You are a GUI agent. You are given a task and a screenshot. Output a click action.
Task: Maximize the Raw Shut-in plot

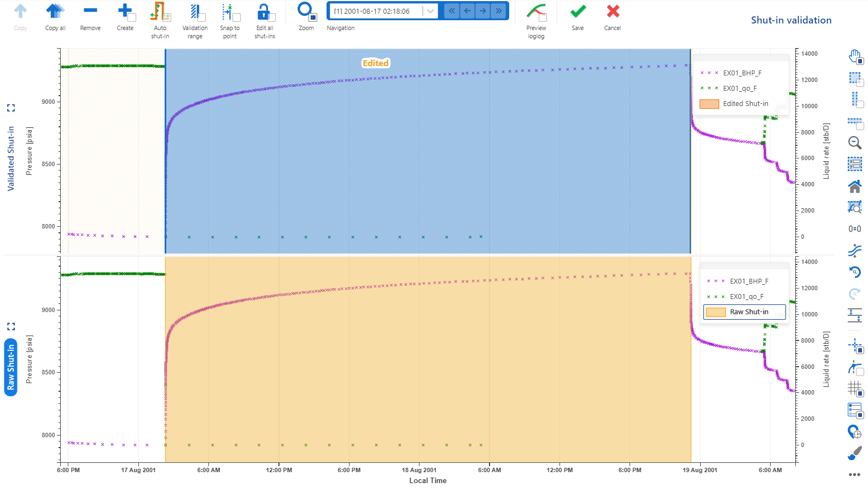pyautogui.click(x=11, y=327)
